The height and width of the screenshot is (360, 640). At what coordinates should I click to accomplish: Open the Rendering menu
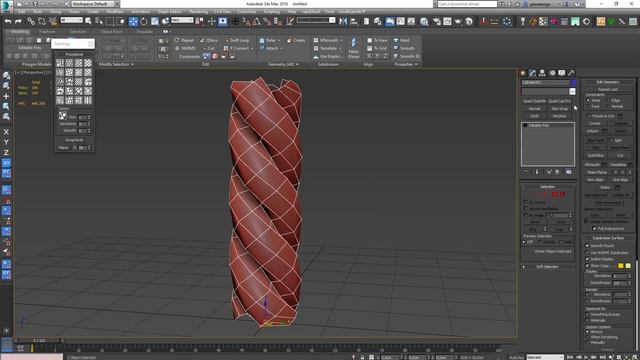click(198, 12)
